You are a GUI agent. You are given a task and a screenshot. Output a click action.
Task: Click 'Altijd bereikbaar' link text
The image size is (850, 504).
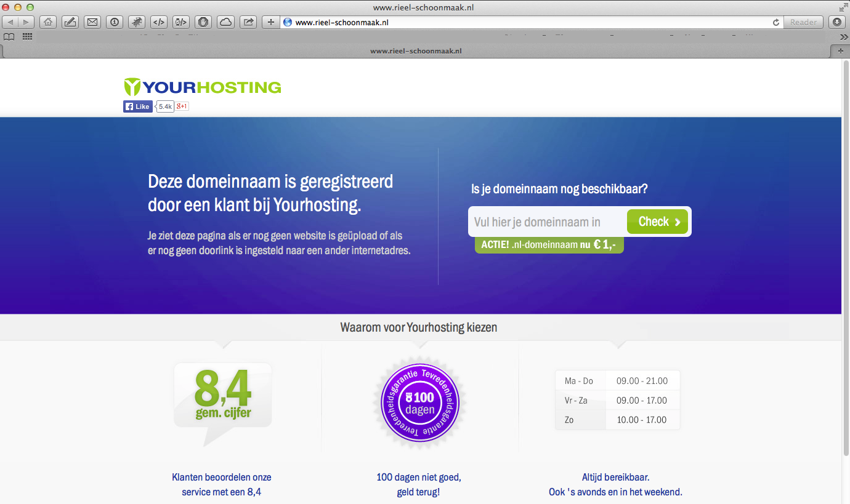pos(616,477)
